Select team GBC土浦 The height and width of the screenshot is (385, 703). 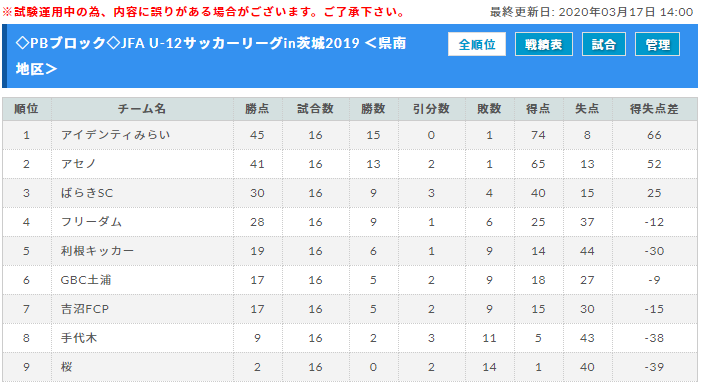click(86, 280)
